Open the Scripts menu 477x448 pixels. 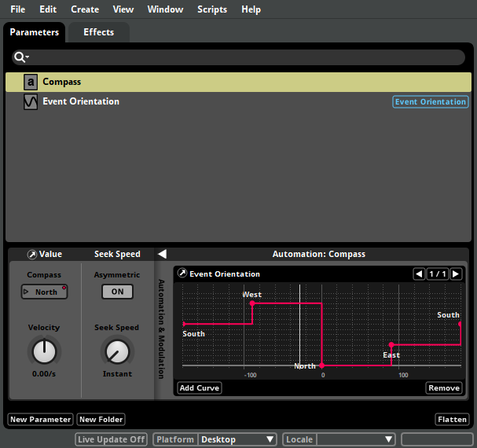pos(212,9)
